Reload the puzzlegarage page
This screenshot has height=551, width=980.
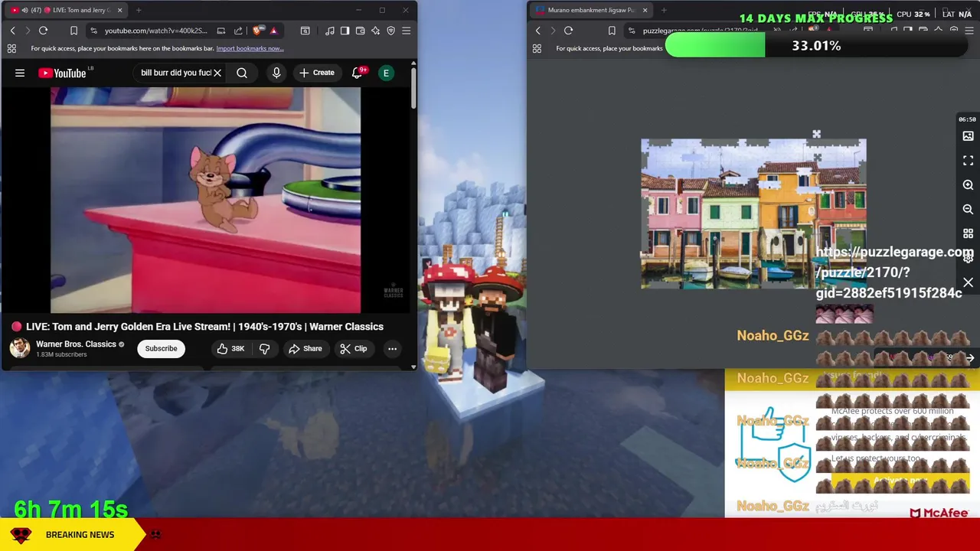tap(568, 31)
